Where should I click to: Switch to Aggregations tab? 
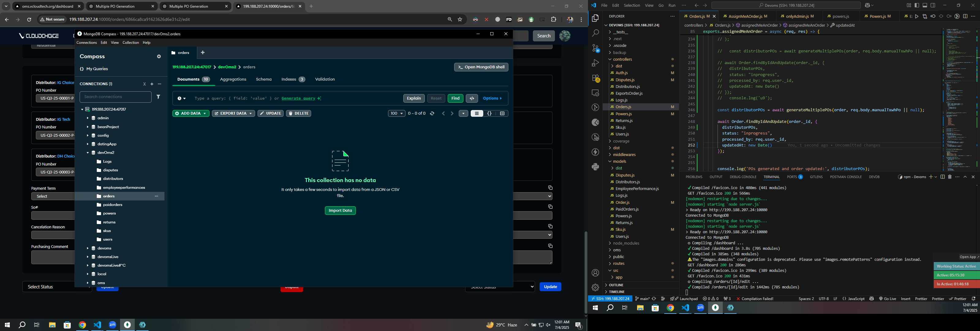(233, 79)
